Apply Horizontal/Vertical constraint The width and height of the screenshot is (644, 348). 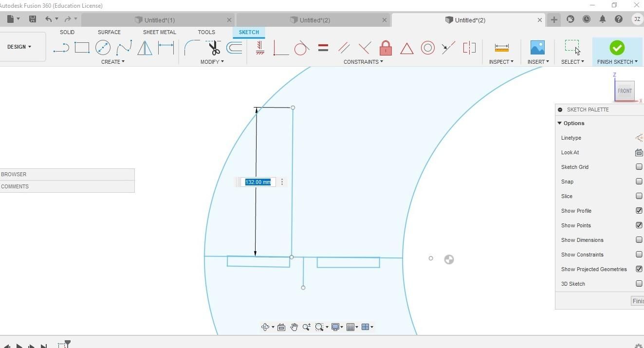[x=259, y=48]
